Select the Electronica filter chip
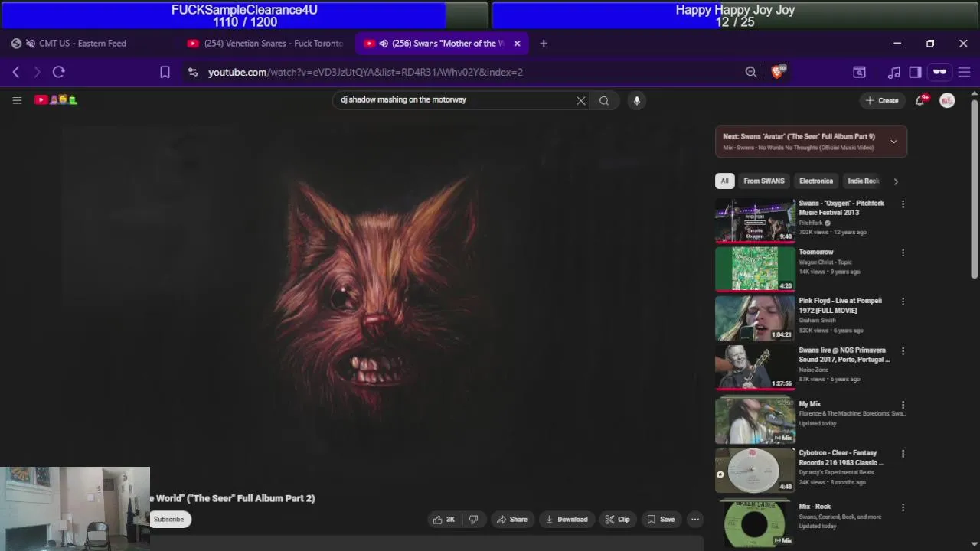The image size is (980, 551). tap(816, 181)
